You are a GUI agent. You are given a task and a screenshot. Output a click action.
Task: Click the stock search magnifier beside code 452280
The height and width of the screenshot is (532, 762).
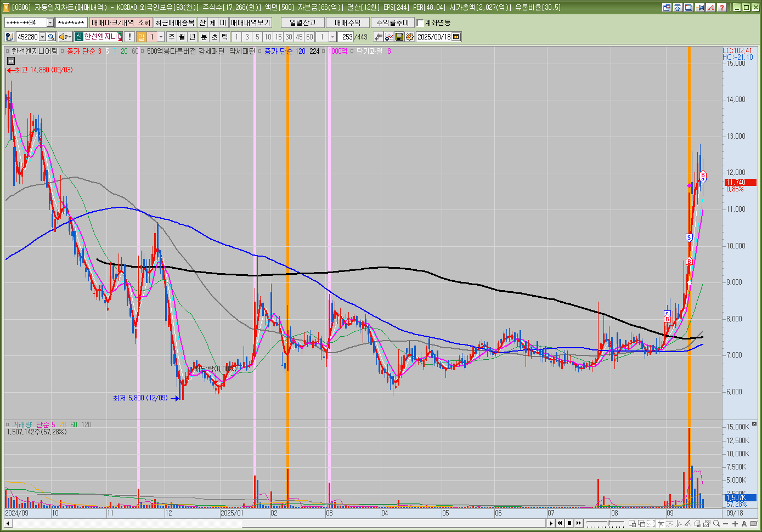pos(51,37)
